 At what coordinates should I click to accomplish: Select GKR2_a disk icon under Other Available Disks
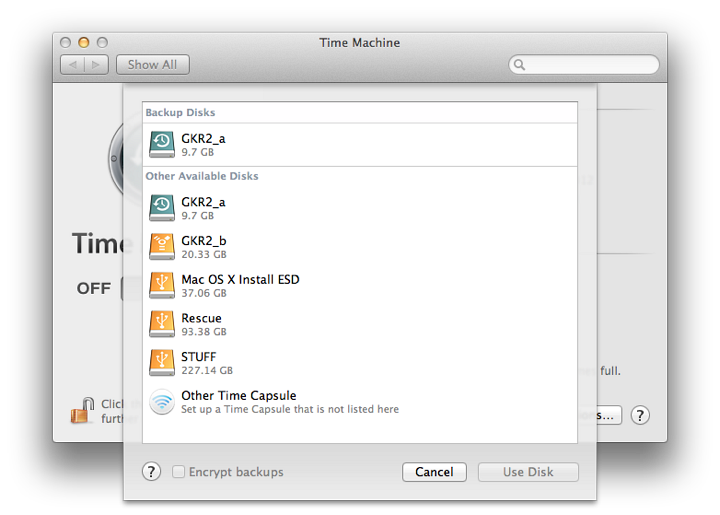[x=162, y=207]
